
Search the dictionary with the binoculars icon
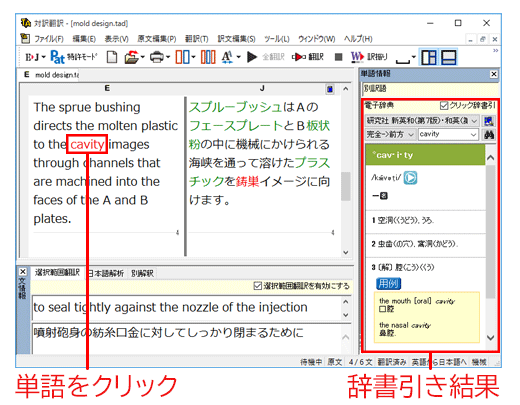(489, 135)
